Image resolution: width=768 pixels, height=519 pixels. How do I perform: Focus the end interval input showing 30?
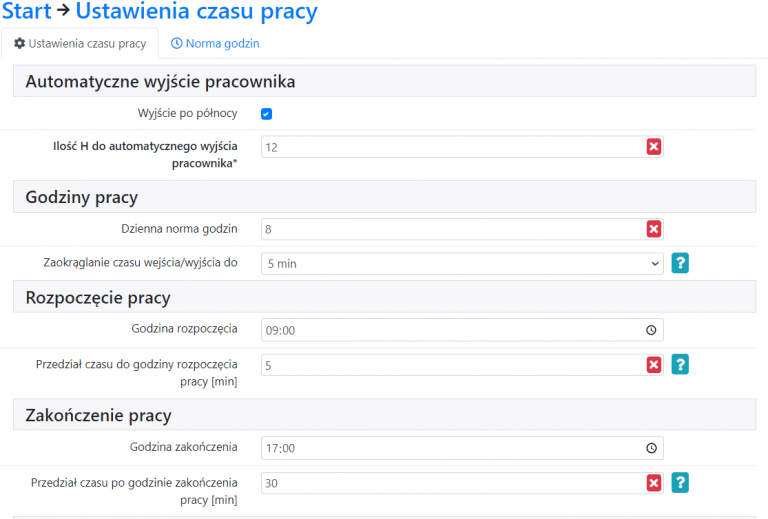pos(450,483)
